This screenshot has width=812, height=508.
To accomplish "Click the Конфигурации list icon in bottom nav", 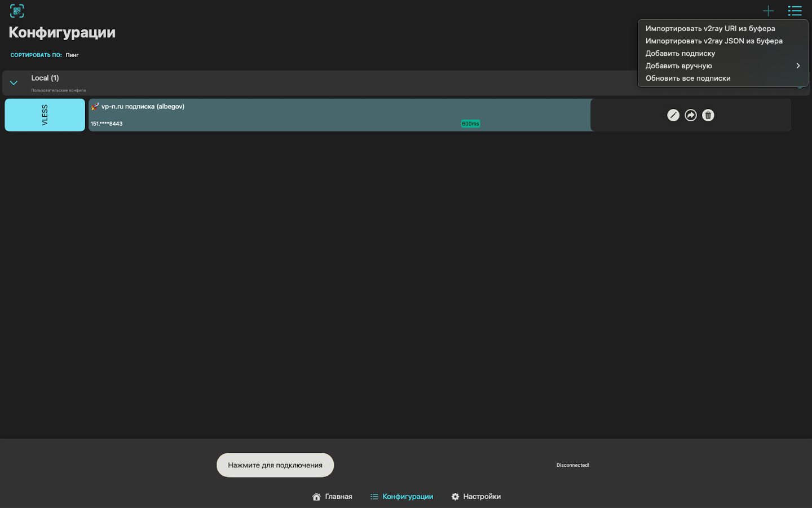I will tap(374, 496).
